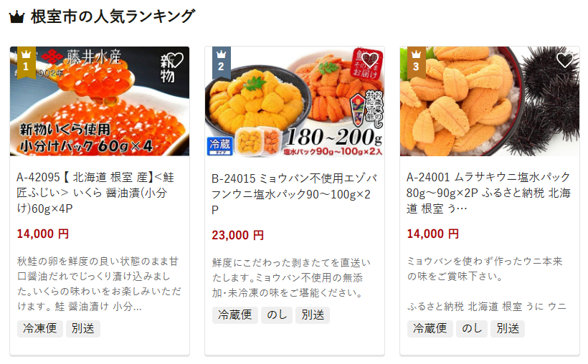Open B-24015 エゾバフンウニ product title
This screenshot has width=588, height=364.
pos(295,193)
